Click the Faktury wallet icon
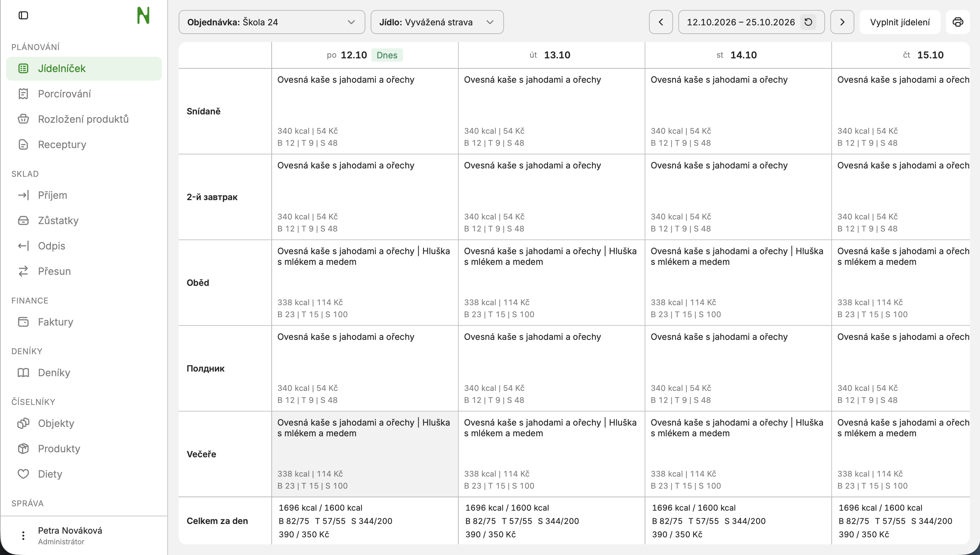Viewport: 980px width, 555px height. click(x=23, y=322)
